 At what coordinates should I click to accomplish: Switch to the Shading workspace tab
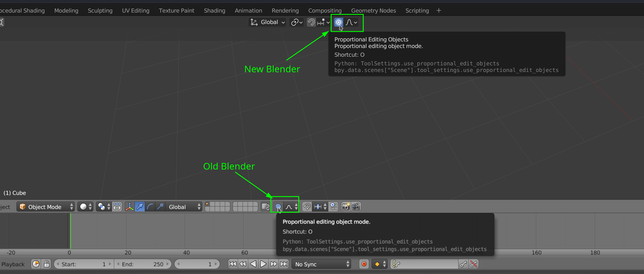(214, 11)
